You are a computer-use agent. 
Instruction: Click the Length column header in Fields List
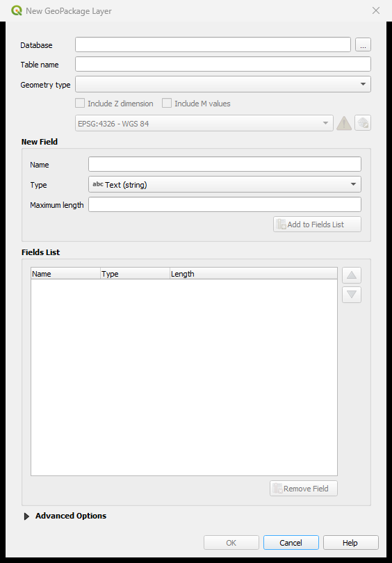tap(254, 274)
